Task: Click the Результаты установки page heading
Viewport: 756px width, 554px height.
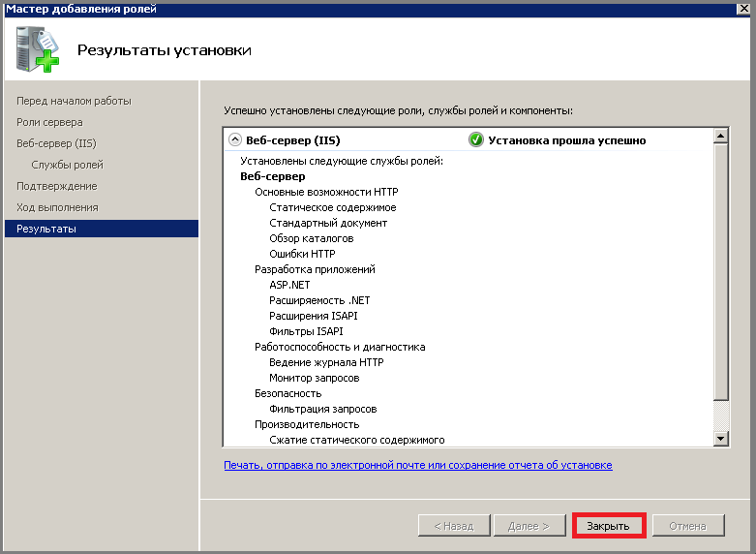Action: [165, 50]
